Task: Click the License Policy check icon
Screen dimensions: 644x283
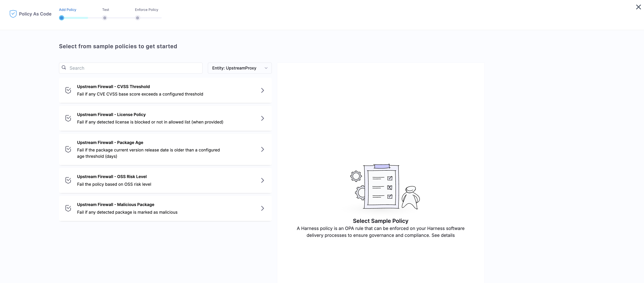Action: pos(68,118)
